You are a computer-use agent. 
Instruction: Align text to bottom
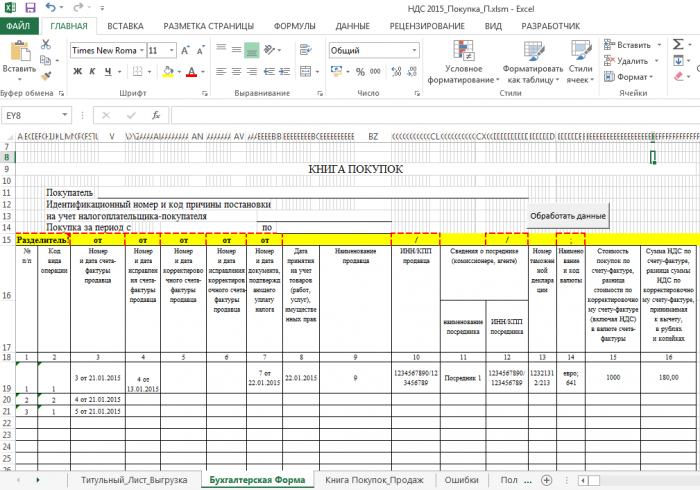coord(252,50)
